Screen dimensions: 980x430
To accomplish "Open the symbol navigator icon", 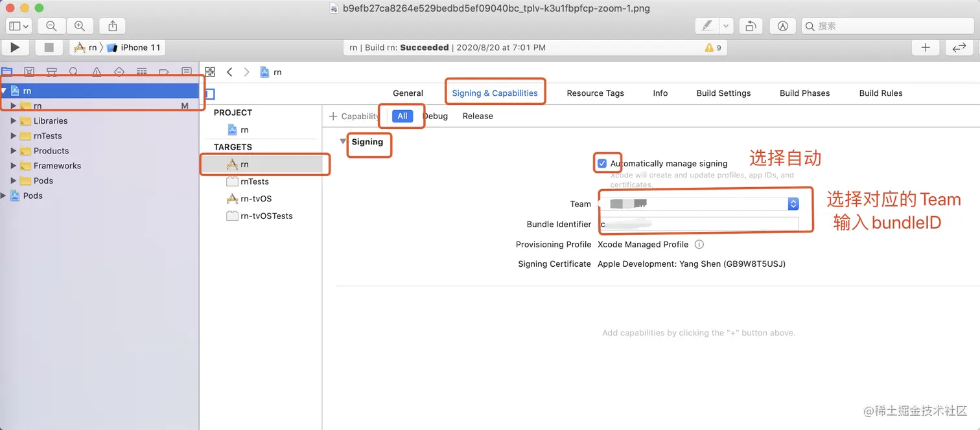I will pos(52,71).
